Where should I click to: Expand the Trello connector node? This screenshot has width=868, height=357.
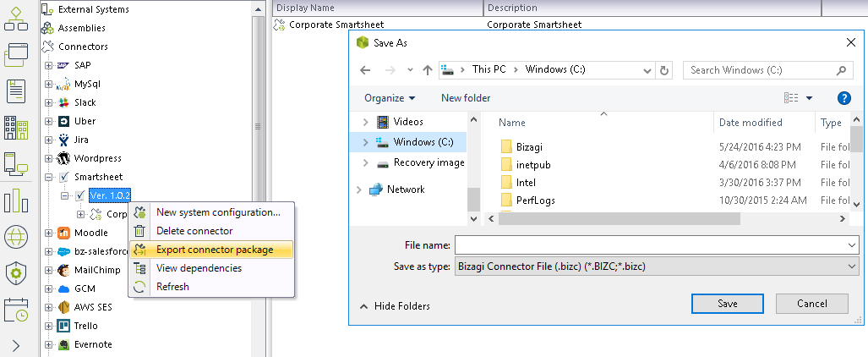pyautogui.click(x=49, y=326)
